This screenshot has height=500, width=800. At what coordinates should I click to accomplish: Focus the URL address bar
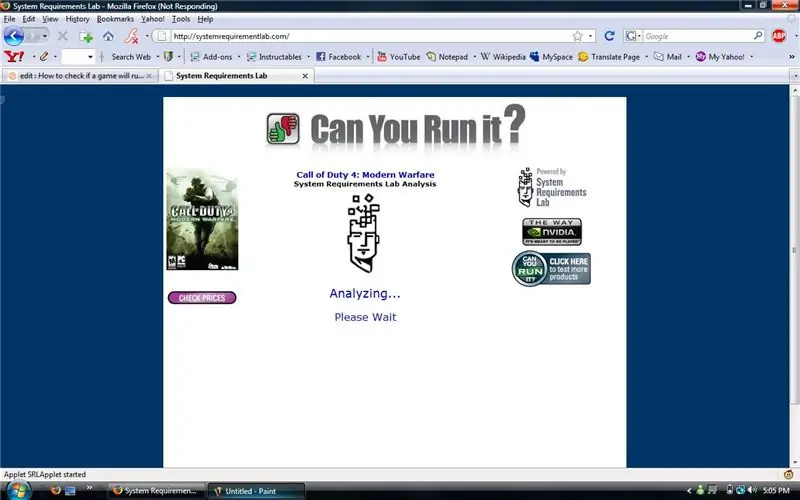tap(370, 36)
